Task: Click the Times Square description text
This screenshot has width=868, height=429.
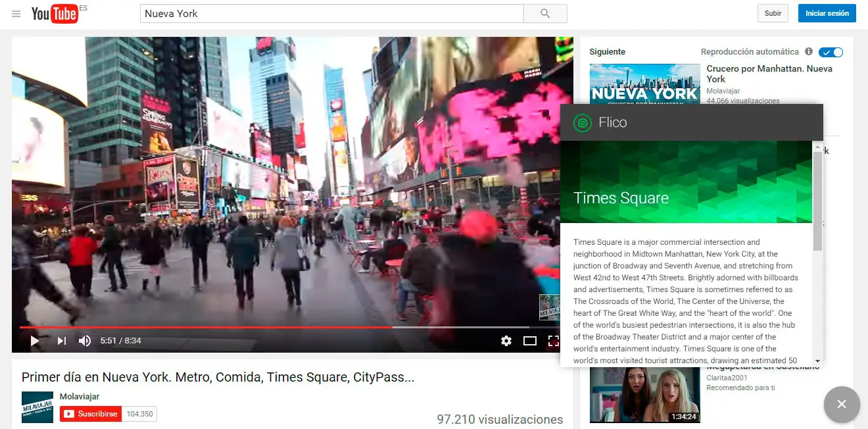Action: (685, 301)
